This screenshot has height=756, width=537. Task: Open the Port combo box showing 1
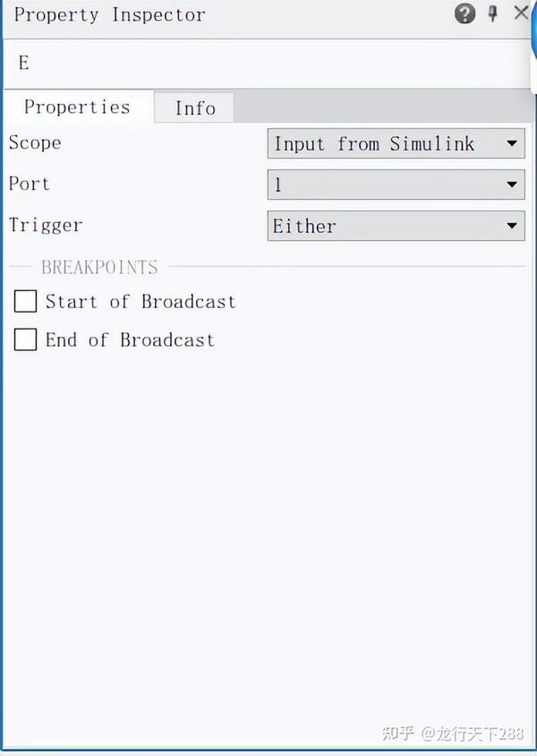(x=396, y=185)
